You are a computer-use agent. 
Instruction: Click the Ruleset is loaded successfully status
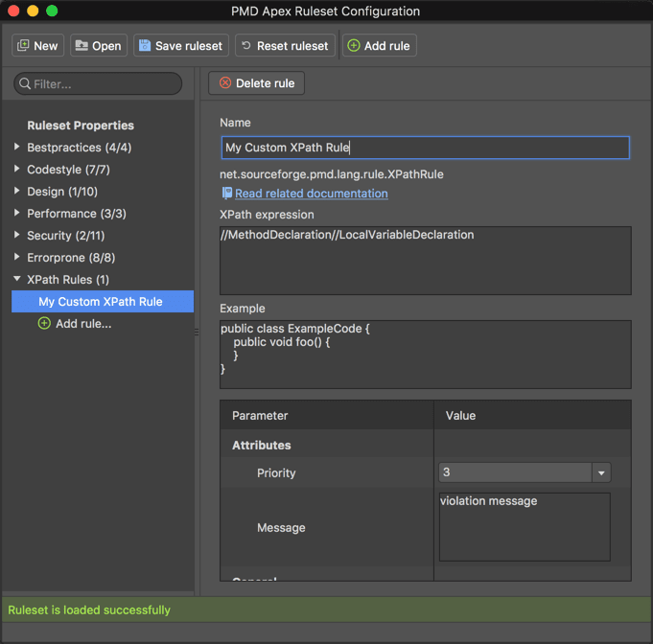[x=89, y=609]
